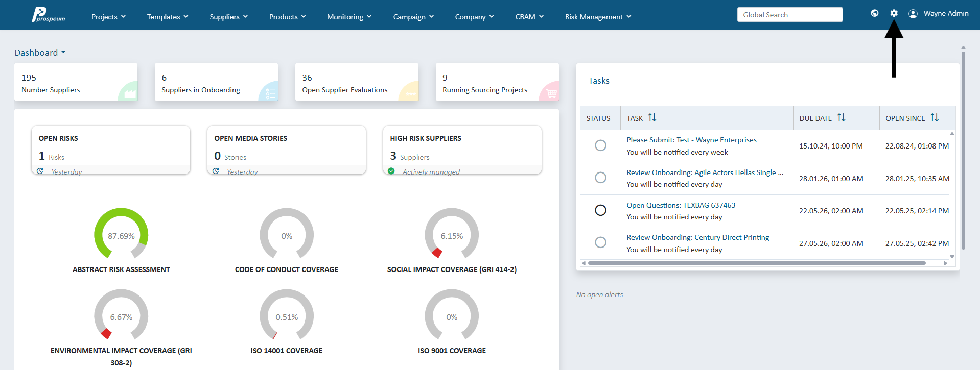Click the open since '22.05.25, 02:14 PM'
Screen dimensions: 980x370
[x=917, y=211]
